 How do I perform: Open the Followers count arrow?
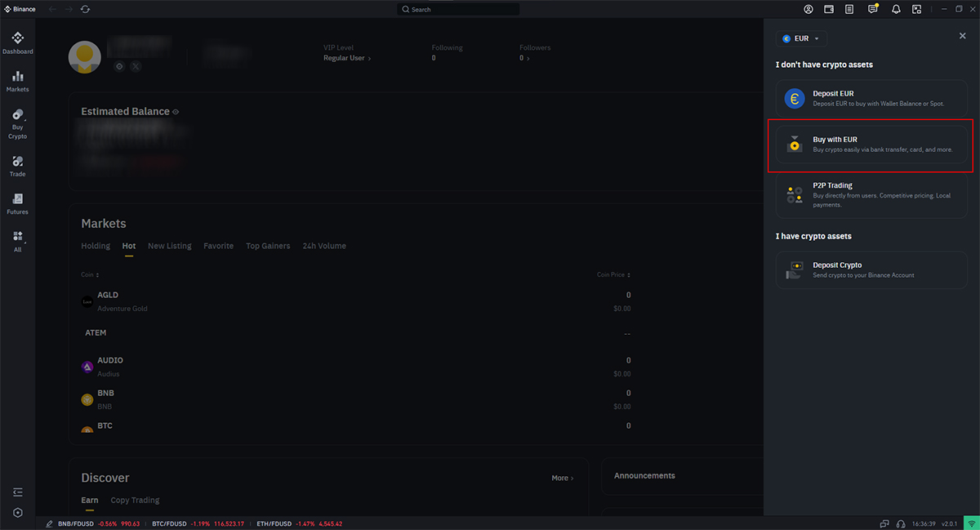tap(524, 58)
